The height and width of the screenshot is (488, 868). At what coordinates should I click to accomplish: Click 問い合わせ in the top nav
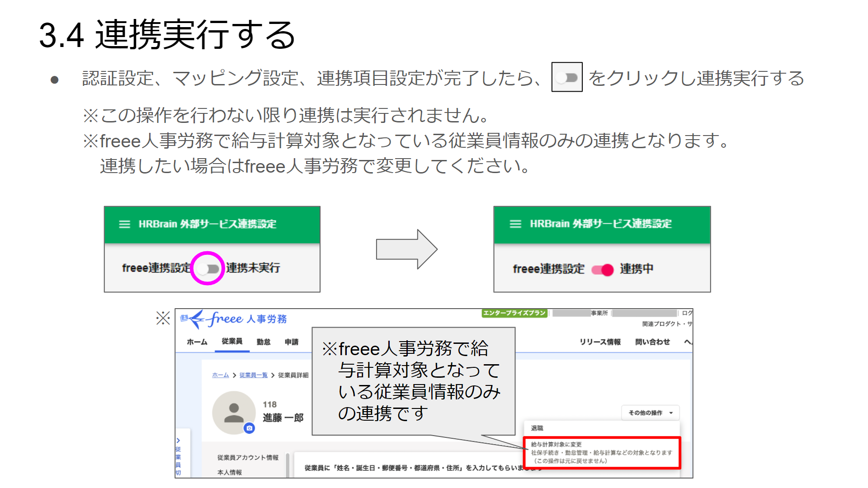coord(652,342)
